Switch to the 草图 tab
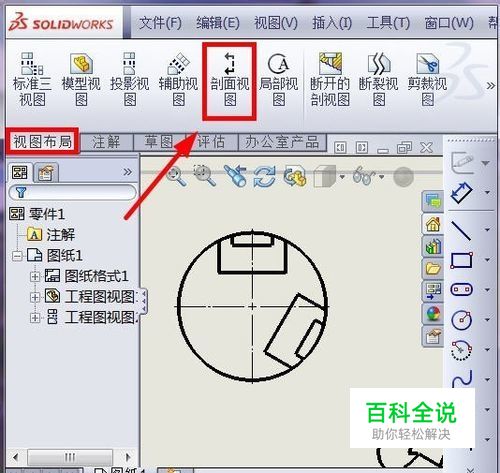This screenshot has height=473, width=500. pos(159,142)
